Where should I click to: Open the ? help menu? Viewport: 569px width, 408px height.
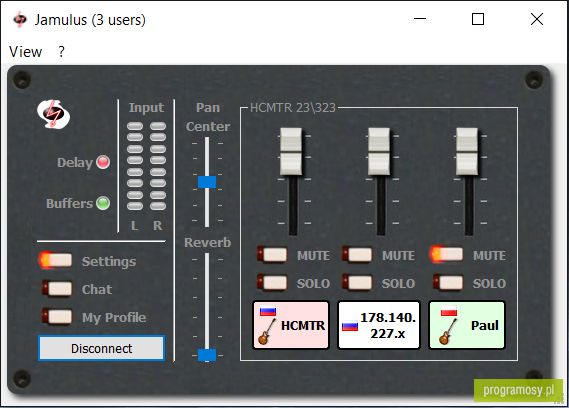pos(61,52)
